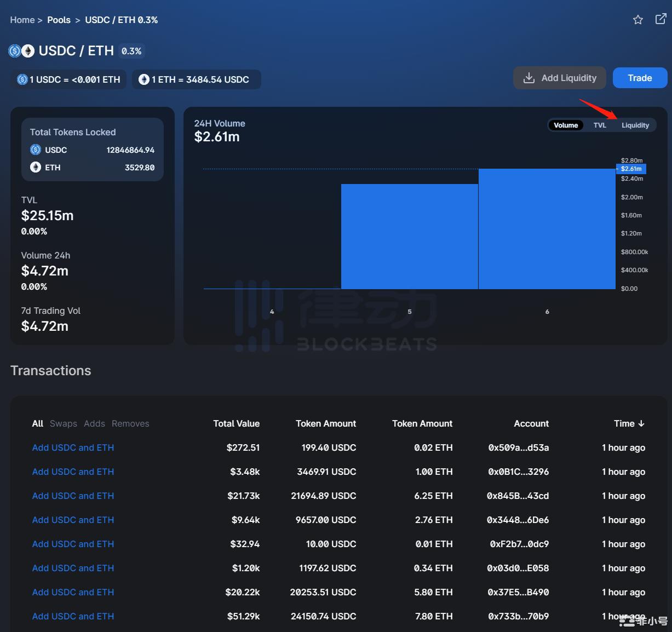
Task: Open Add USDC and ETH $20.22k transaction
Action: pyautogui.click(x=73, y=592)
